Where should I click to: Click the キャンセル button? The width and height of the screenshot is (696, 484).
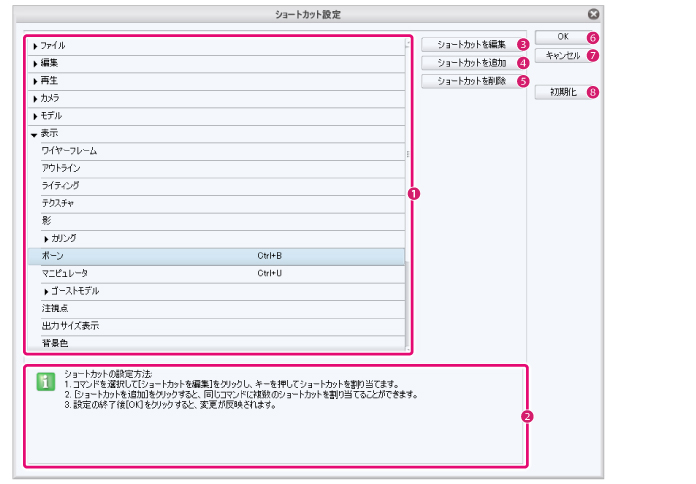click(x=563, y=56)
